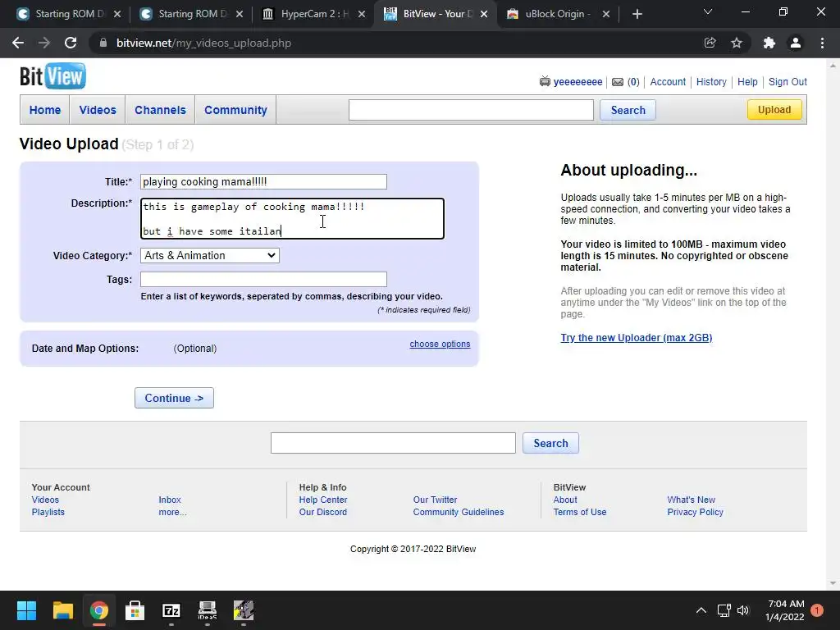Click the TV icon beside username yeeeeeeee
This screenshot has height=630, width=840.
click(x=545, y=81)
